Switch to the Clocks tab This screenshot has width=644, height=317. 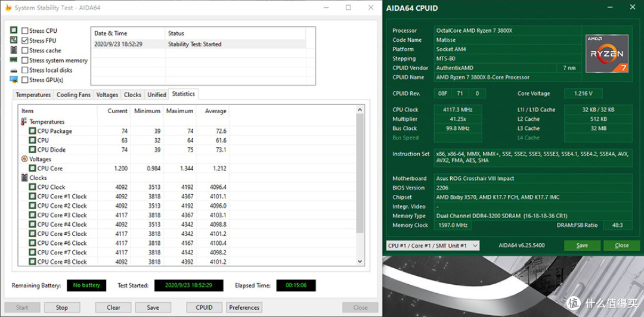(132, 95)
